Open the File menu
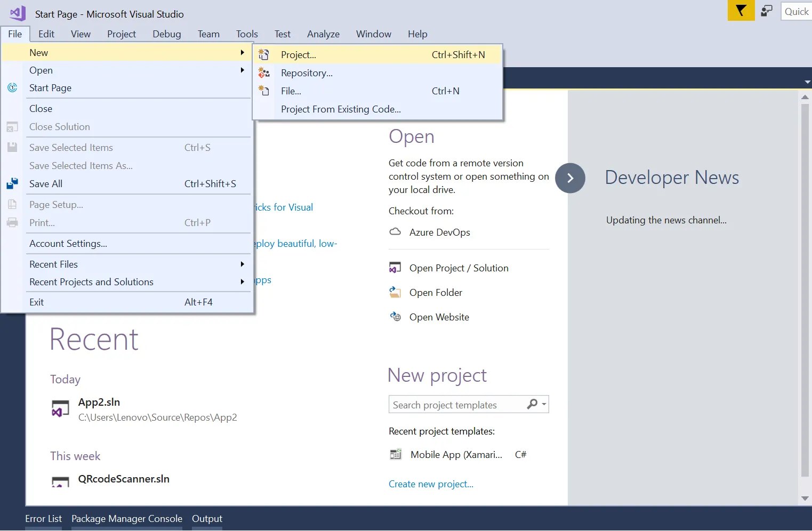812x531 pixels. 15,34
